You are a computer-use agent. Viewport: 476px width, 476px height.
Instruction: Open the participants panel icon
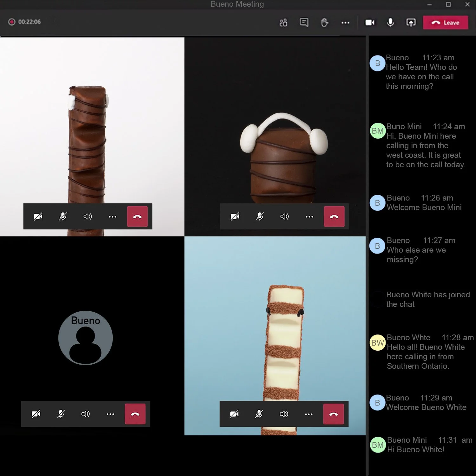coord(283,23)
